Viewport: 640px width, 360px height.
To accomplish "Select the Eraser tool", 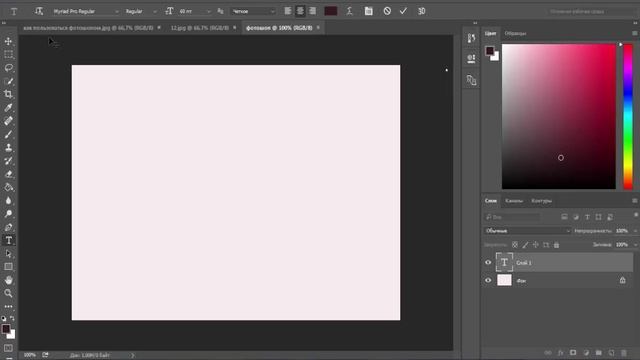I will pyautogui.click(x=8, y=174).
